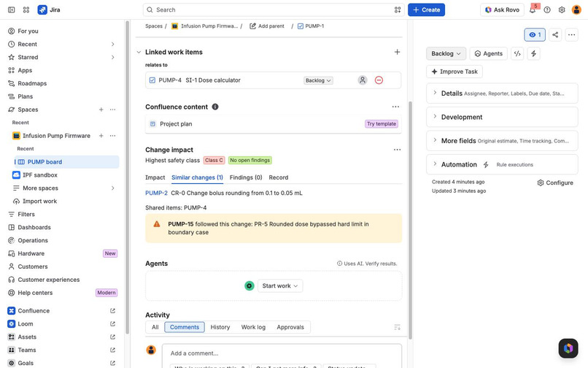
Task: Click Try template badge
Action: click(x=382, y=124)
